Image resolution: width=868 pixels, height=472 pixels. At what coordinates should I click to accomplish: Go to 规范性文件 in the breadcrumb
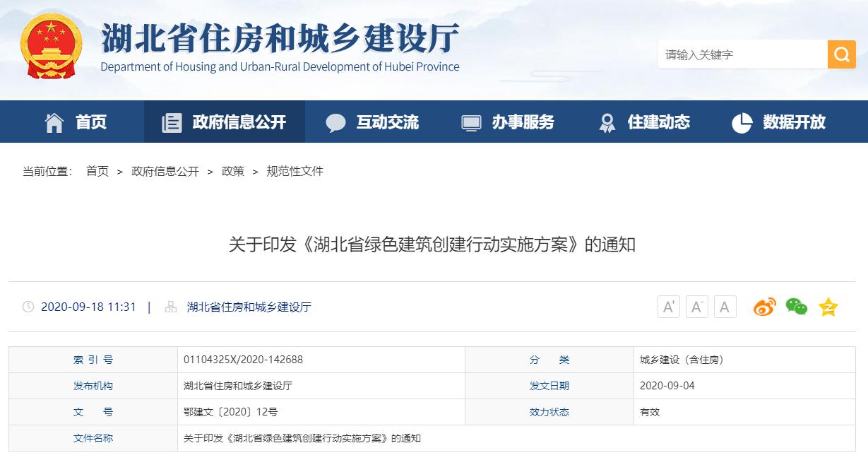(295, 171)
